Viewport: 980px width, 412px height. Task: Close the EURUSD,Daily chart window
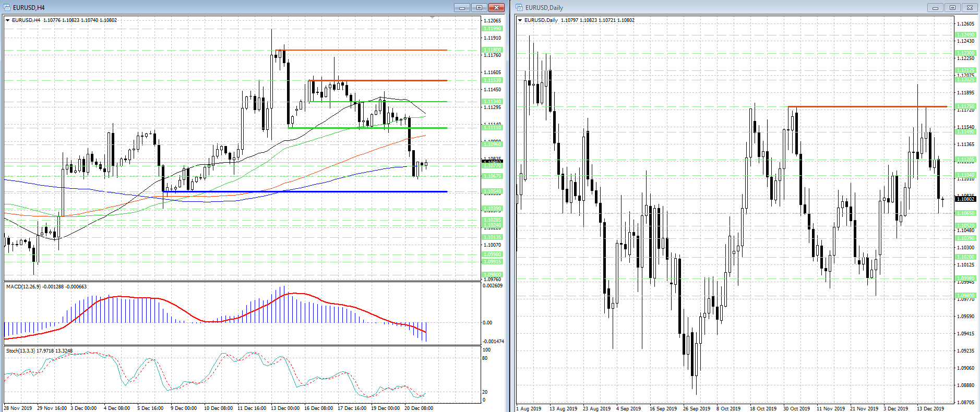pyautogui.click(x=970, y=7)
